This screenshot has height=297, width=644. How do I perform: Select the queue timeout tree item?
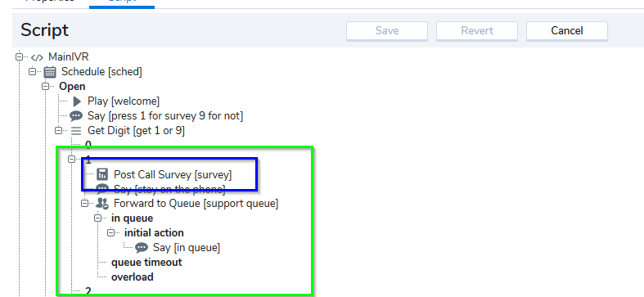pos(146,263)
